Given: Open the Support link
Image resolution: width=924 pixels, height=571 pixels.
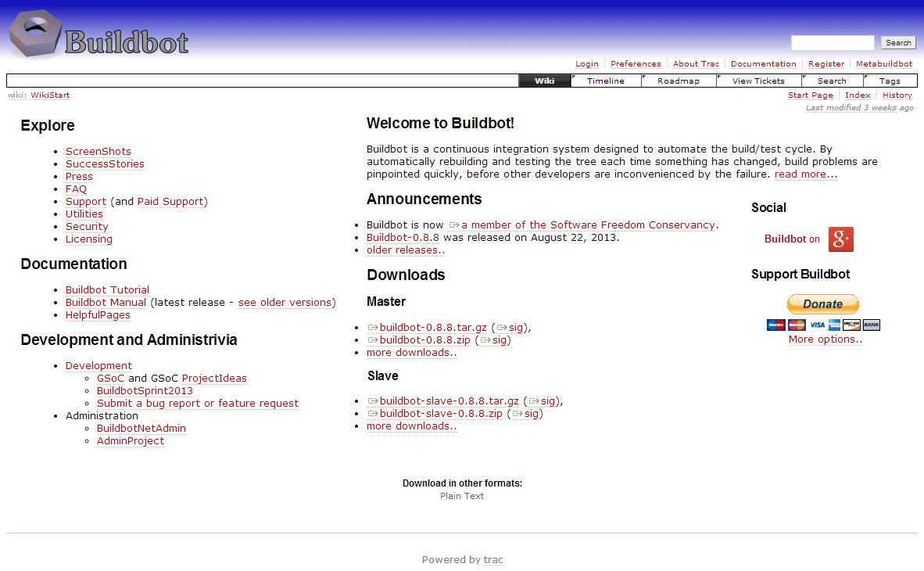Looking at the screenshot, I should [86, 201].
